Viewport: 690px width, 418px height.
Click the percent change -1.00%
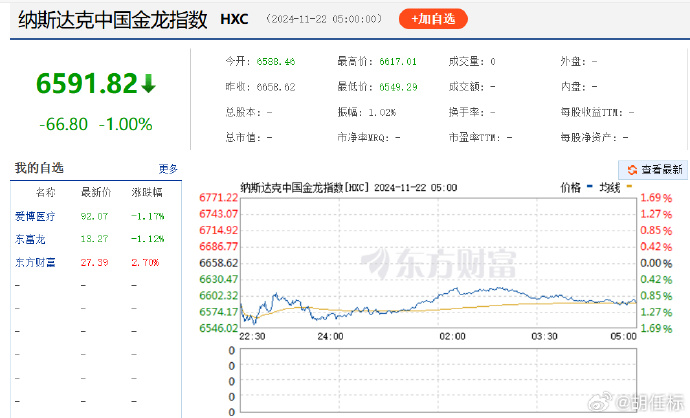coord(126,125)
